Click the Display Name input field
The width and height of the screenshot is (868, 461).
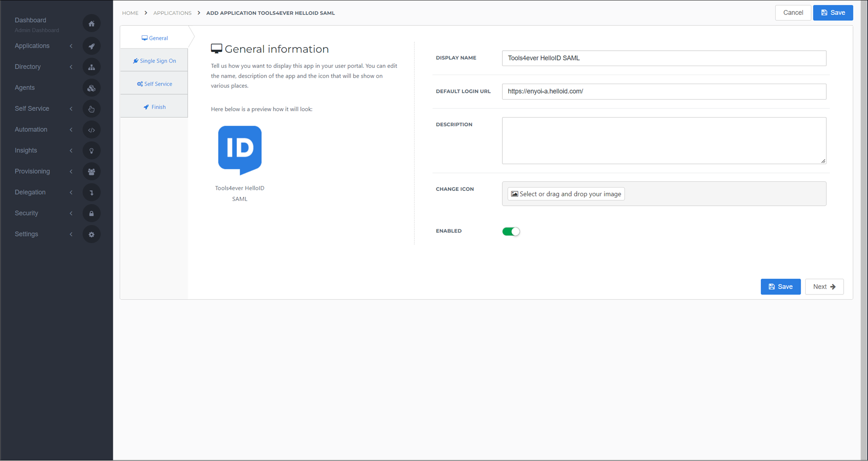coord(664,58)
